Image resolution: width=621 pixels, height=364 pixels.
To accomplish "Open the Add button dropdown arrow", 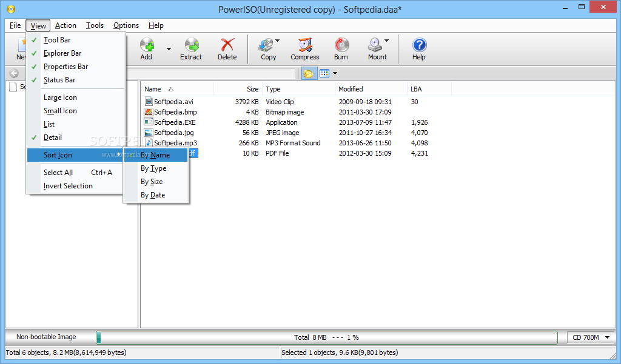I will tap(169, 49).
